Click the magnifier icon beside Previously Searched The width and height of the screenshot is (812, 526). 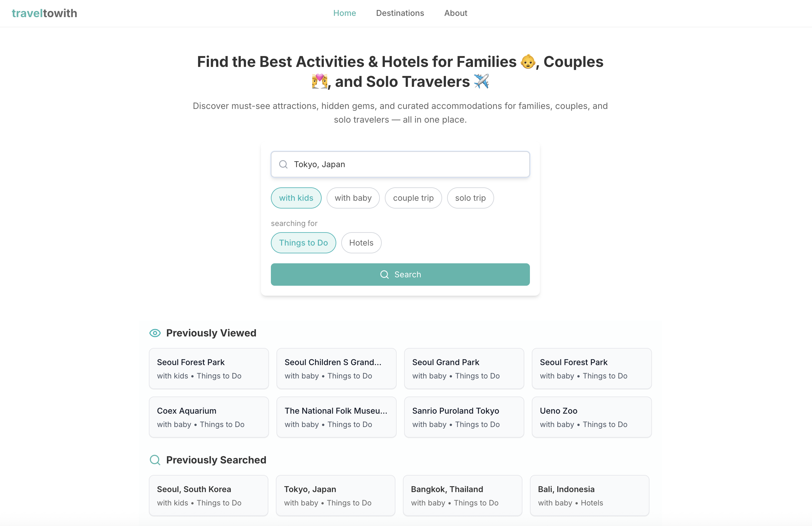pos(154,460)
